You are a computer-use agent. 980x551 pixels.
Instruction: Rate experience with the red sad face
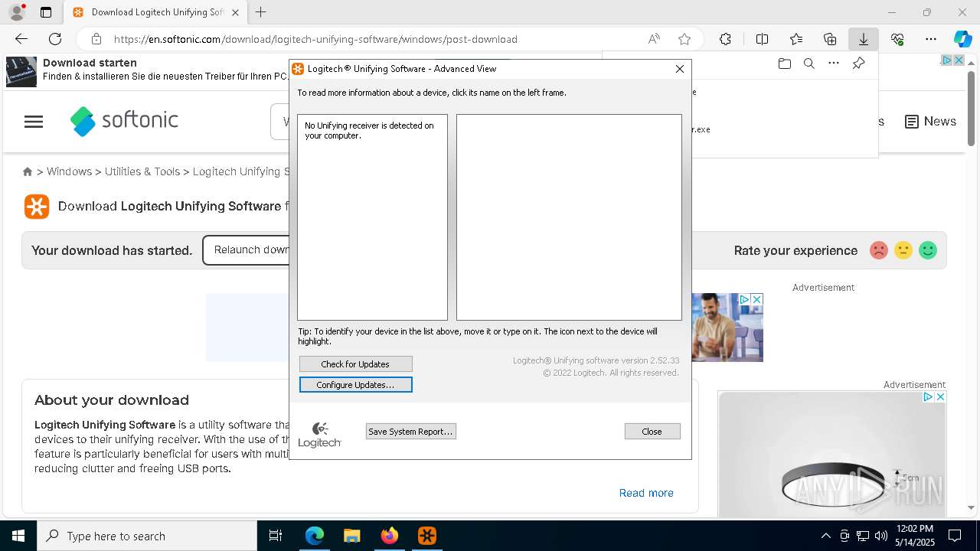pyautogui.click(x=879, y=250)
